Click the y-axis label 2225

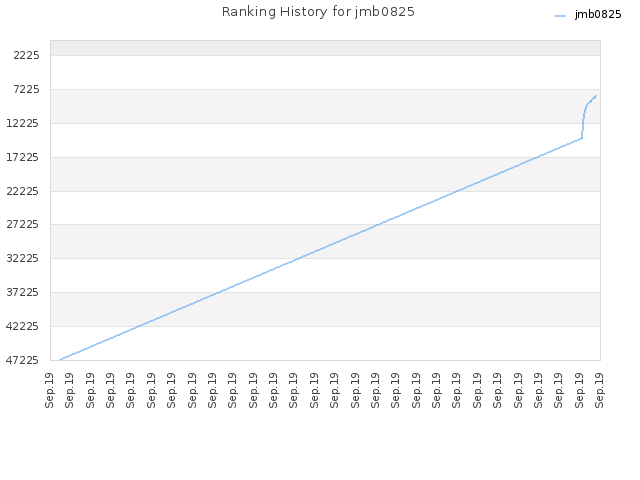26,55
